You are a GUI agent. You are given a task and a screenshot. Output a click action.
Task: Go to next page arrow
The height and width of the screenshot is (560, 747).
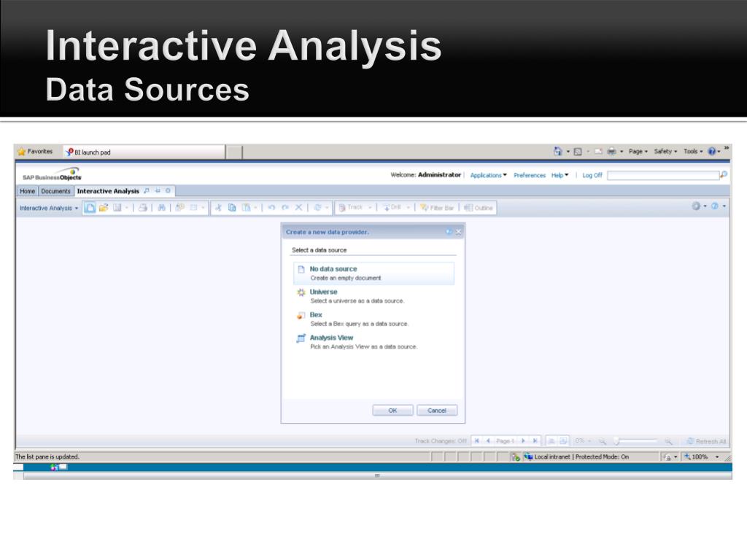[x=523, y=441]
